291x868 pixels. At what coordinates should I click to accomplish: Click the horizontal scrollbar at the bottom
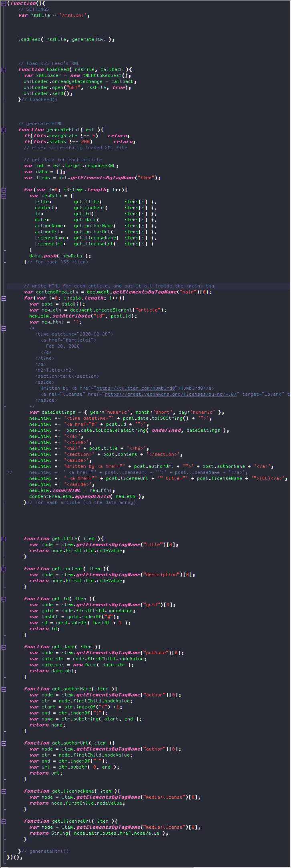(100, 866)
